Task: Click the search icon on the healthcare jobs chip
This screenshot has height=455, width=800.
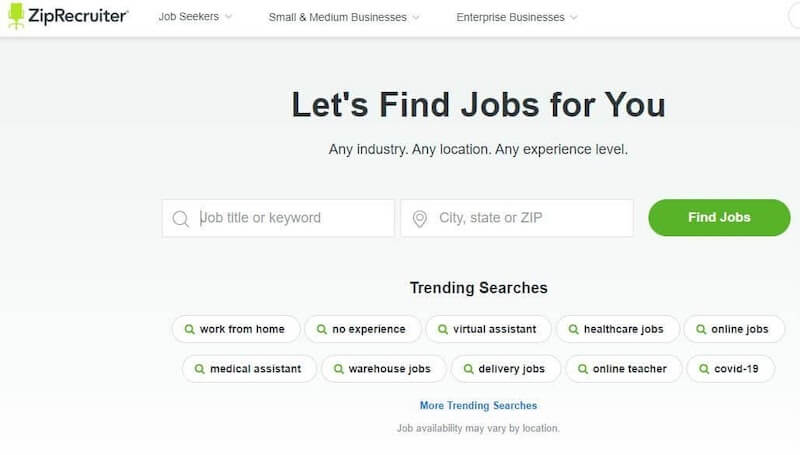Action: pos(573,330)
